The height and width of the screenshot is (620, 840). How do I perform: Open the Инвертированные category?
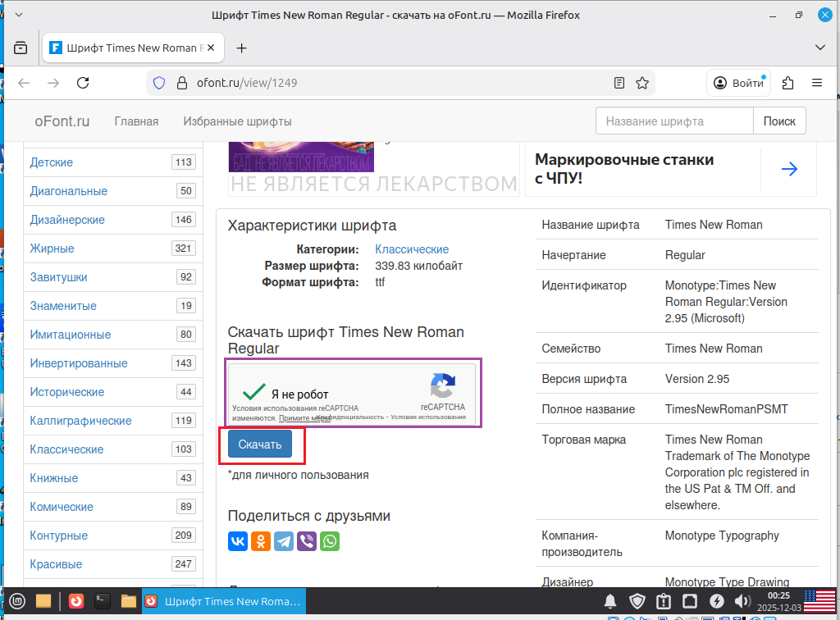click(x=79, y=363)
